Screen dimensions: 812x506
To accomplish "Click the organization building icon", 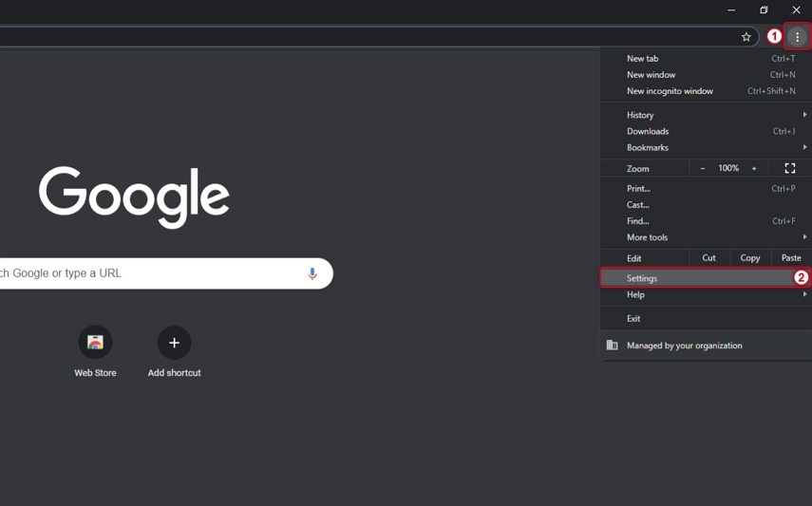I will click(x=613, y=345).
